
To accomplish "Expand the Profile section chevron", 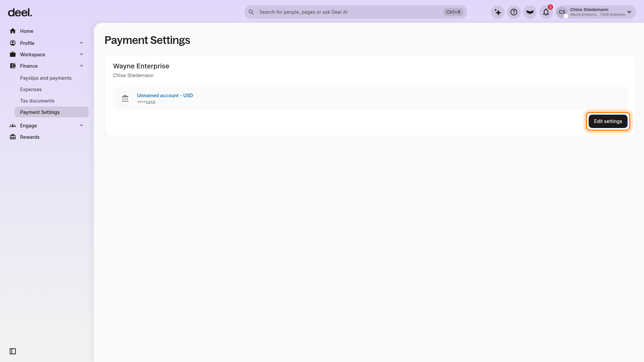I will click(82, 43).
